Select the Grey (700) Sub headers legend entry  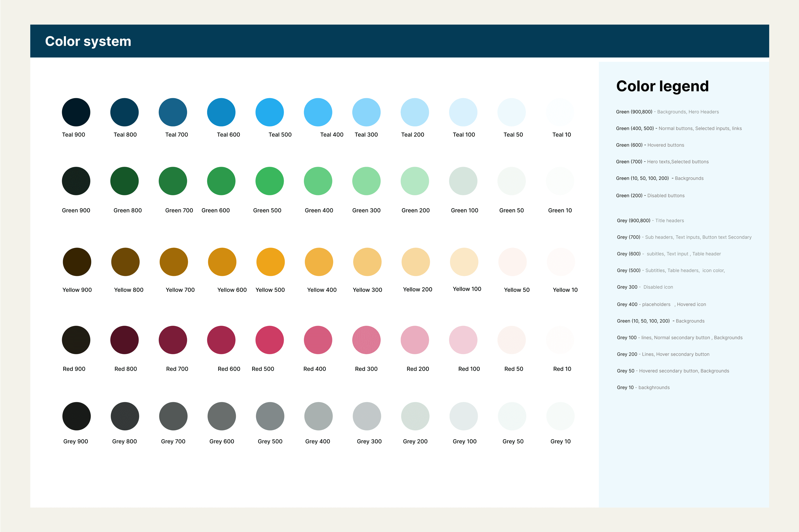[684, 237]
